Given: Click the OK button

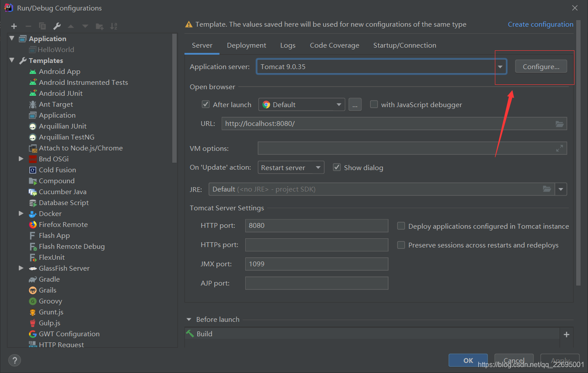Looking at the screenshot, I should pos(468,360).
